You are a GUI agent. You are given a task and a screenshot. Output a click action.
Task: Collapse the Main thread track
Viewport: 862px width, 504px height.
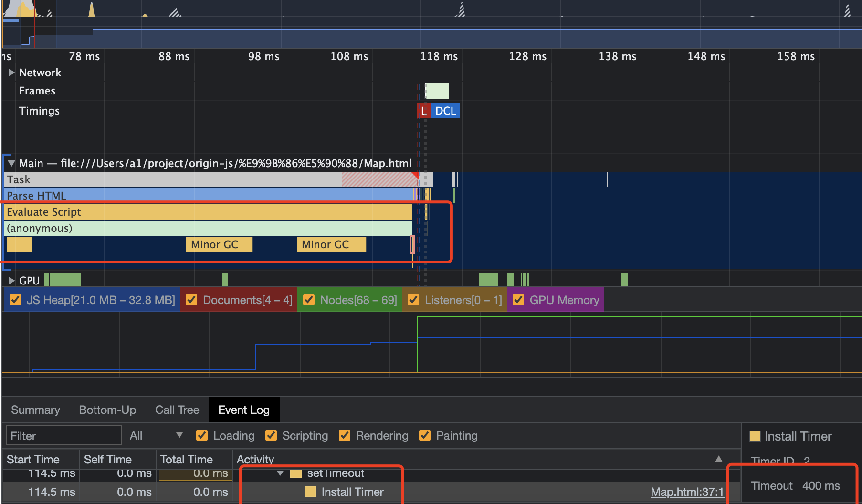(11, 163)
